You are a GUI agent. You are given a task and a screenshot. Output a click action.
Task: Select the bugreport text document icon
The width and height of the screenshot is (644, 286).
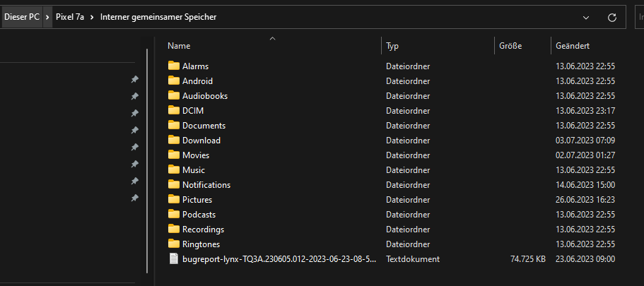click(174, 258)
